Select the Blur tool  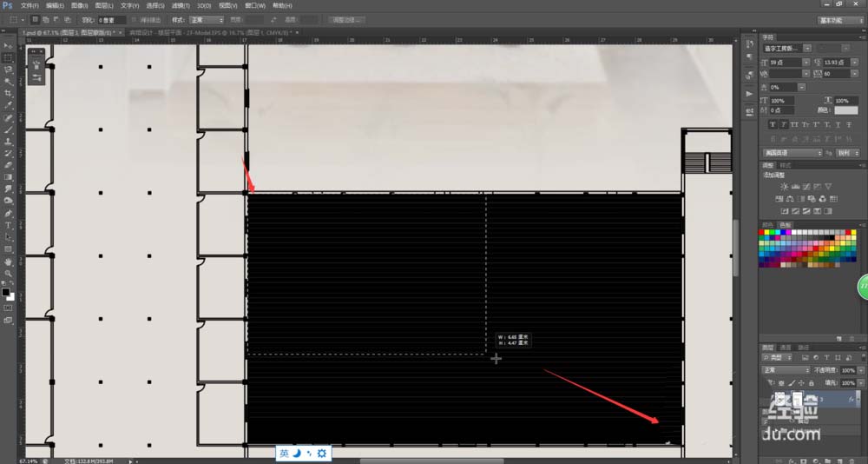point(9,189)
